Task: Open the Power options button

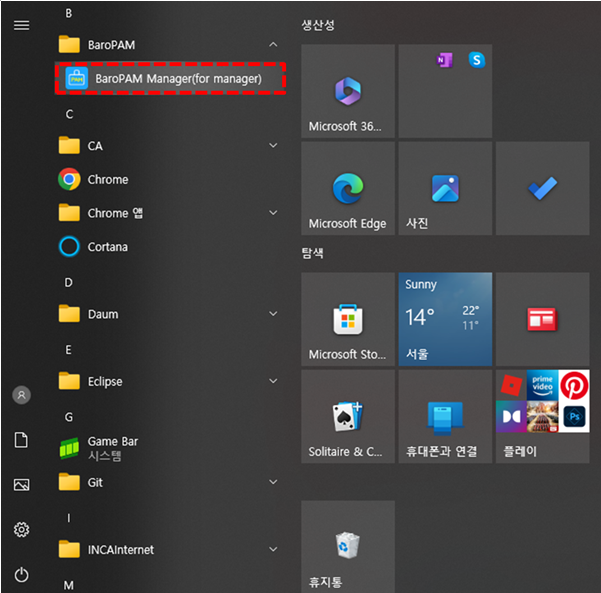Action: tap(21, 574)
